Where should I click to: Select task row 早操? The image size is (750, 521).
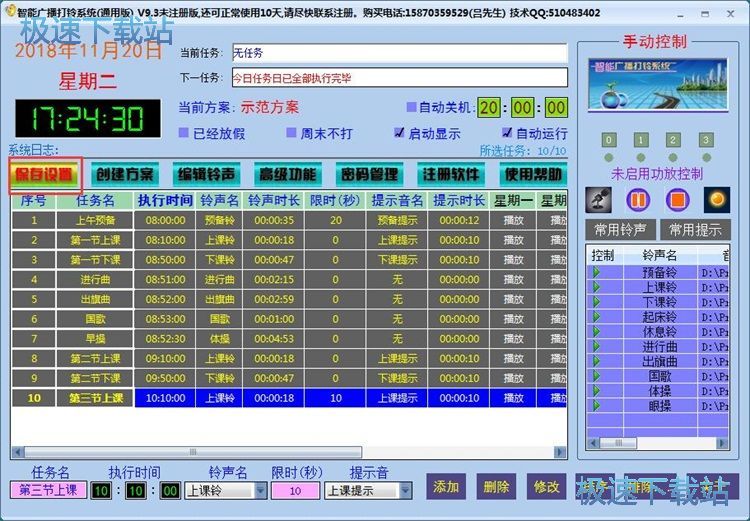coord(289,338)
